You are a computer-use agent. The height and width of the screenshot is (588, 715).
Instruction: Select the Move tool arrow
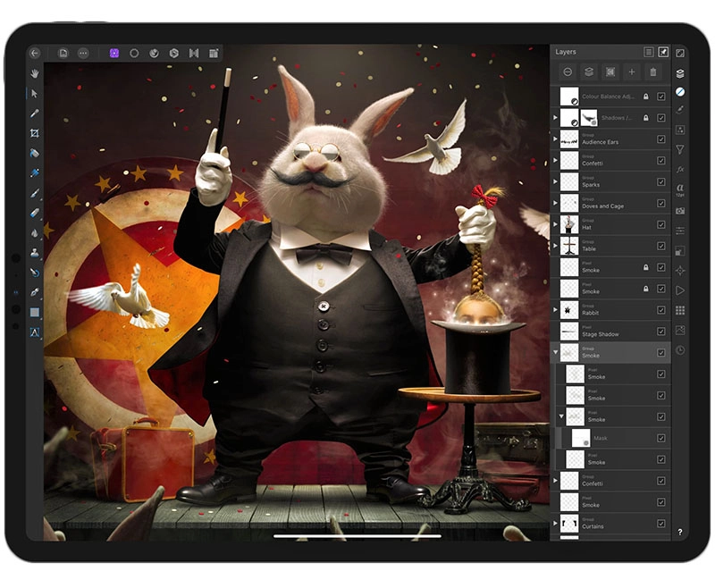point(35,93)
